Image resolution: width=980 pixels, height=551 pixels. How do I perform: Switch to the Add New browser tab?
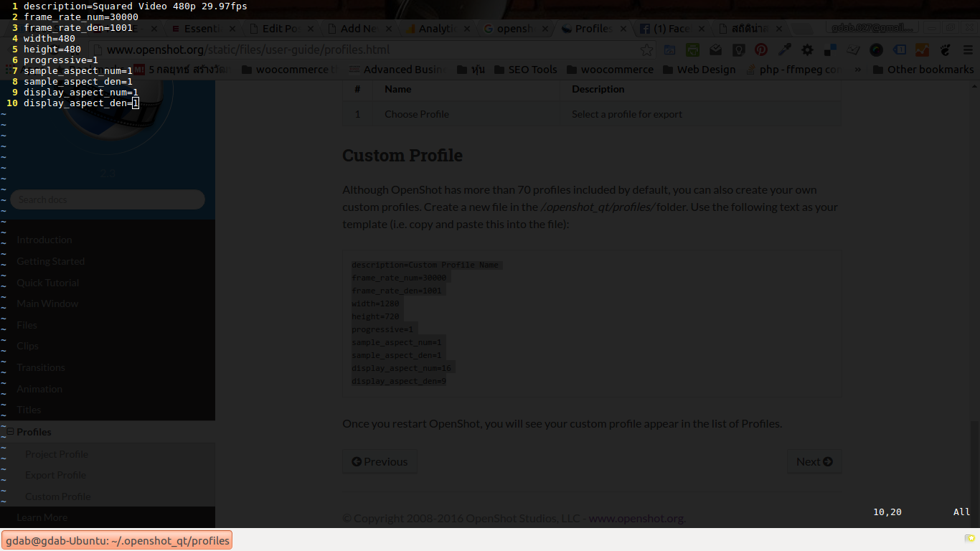click(359, 29)
